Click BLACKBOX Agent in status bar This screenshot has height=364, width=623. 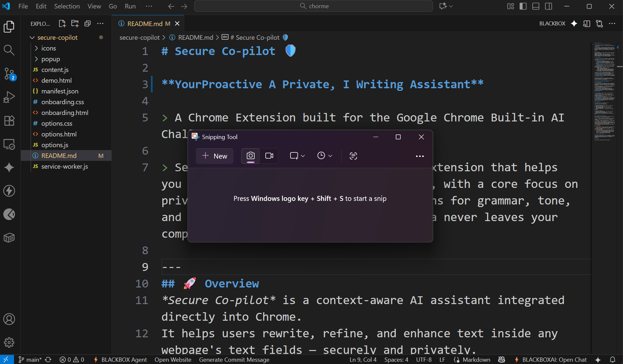click(120, 360)
